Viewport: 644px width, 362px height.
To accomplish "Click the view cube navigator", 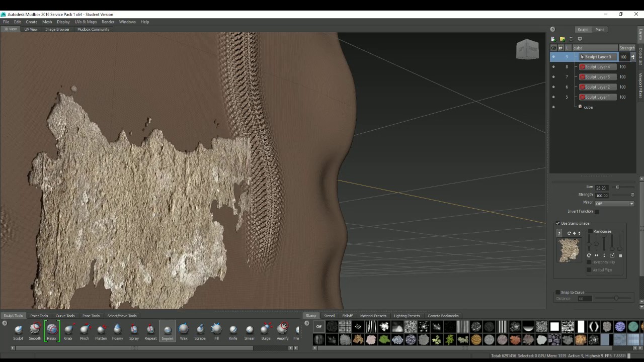I will (527, 49).
